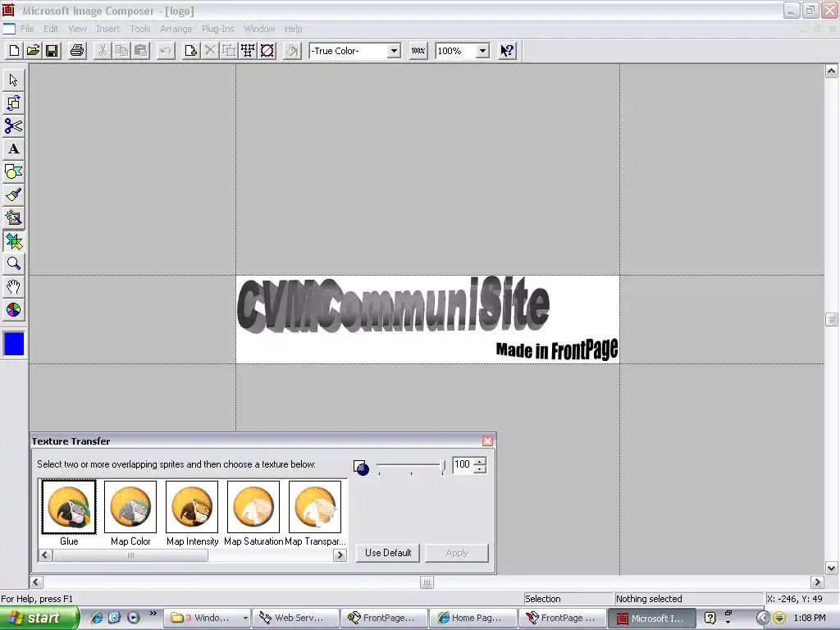Open a file with the Open icon
The image size is (840, 630).
click(33, 51)
